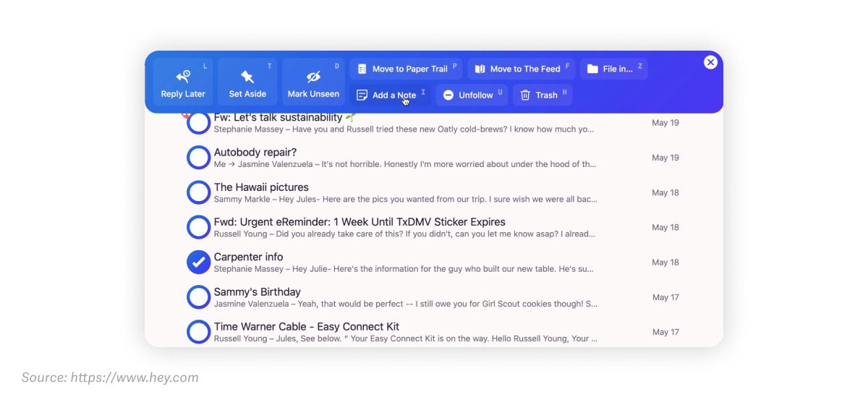Click the Unfollow button

coord(472,95)
